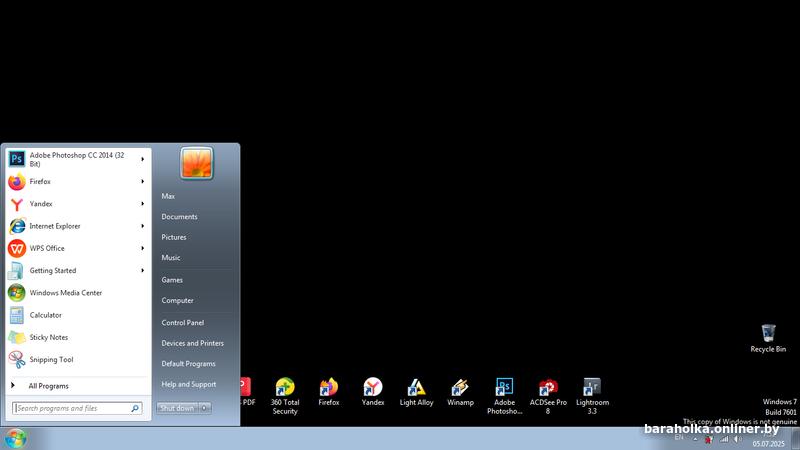Click the taskbar date 05.07.2025
The height and width of the screenshot is (450, 800).
tap(768, 444)
